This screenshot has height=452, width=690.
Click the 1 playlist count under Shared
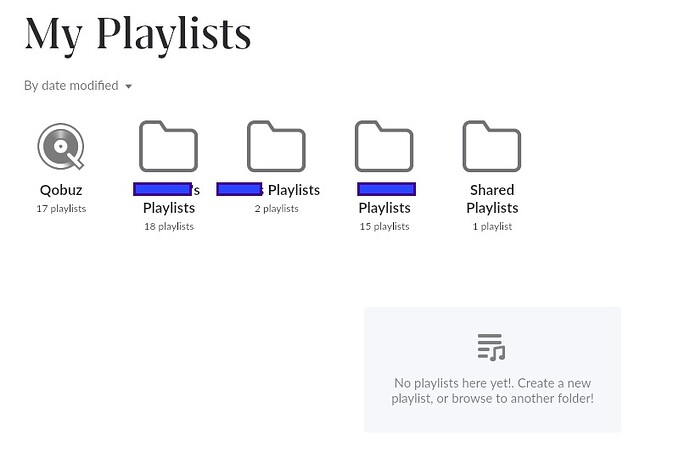492,227
